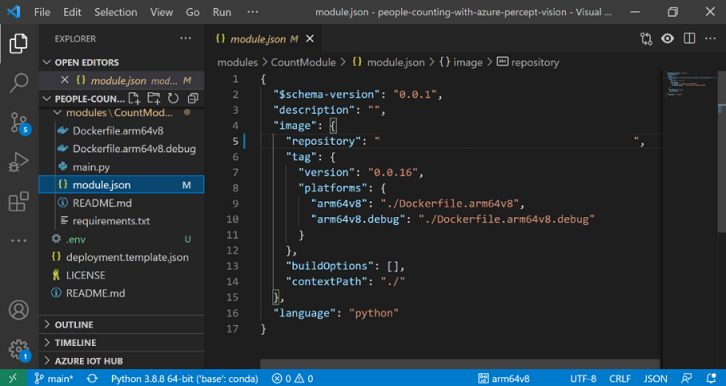Open notifications bell in status bar

click(711, 379)
